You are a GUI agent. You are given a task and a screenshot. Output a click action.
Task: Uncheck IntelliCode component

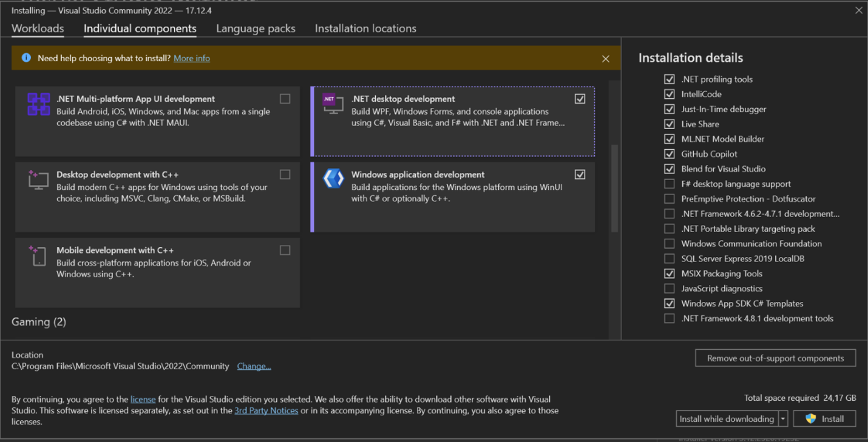pos(669,94)
